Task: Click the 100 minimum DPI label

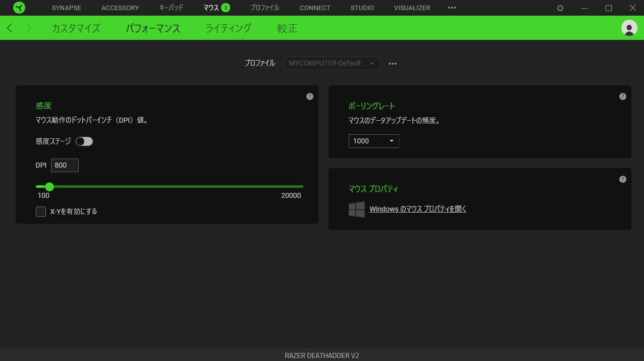Action: click(43, 196)
